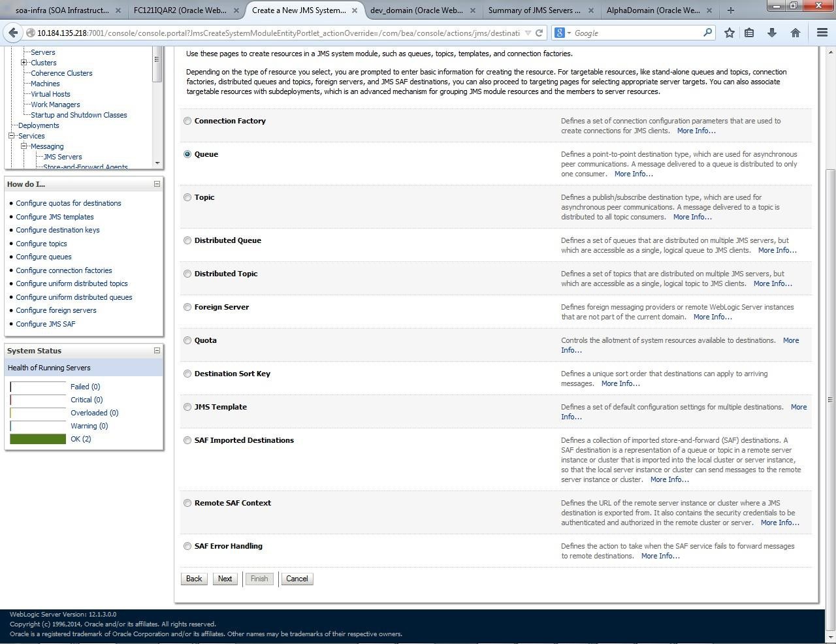The width and height of the screenshot is (836, 644).
Task: Open Configure quotas for destinations help link
Action: tap(69, 203)
